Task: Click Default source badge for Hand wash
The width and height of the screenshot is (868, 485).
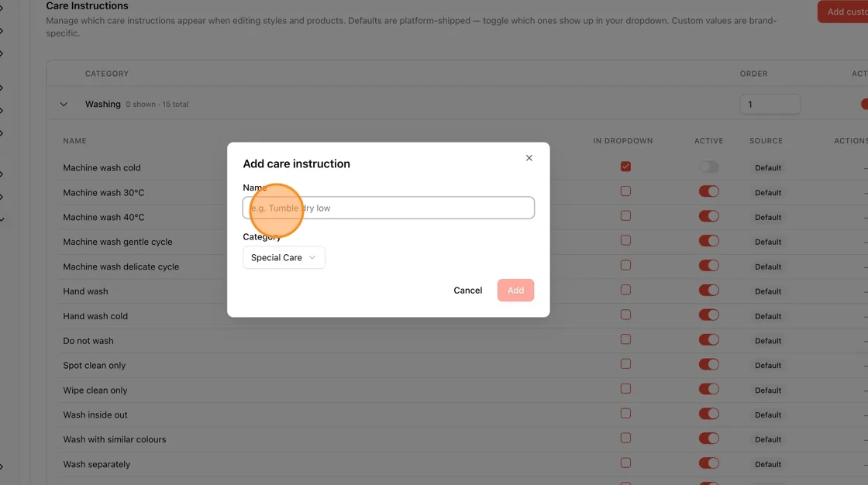Action: 768,291
